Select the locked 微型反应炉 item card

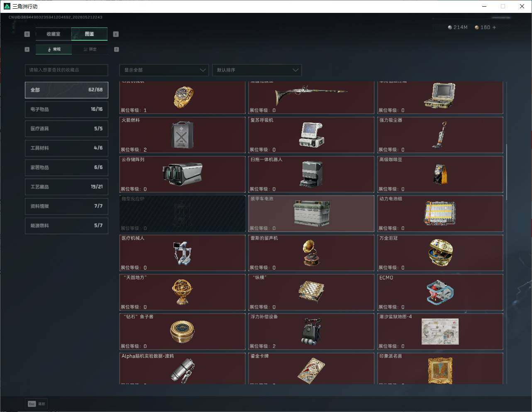(183, 213)
